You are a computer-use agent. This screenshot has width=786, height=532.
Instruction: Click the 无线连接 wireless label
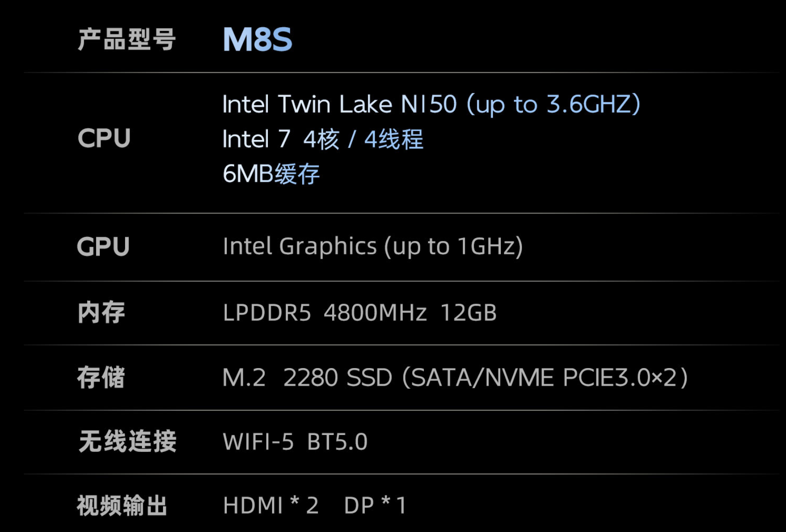127,441
